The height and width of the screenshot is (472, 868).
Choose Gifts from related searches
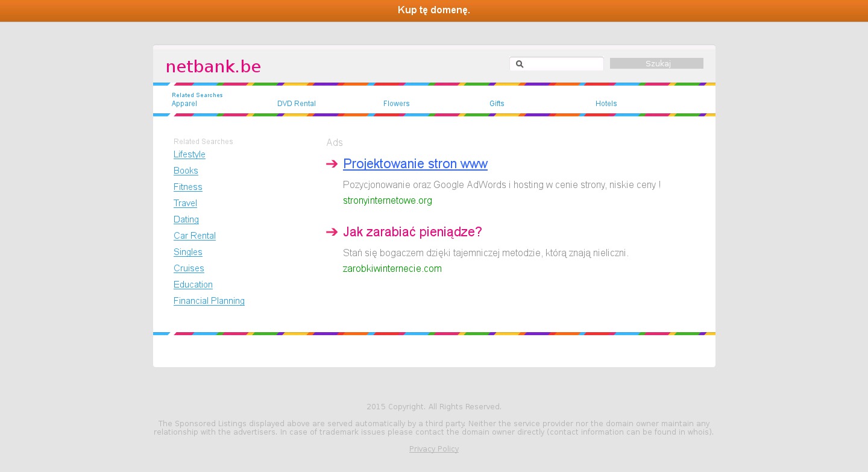(x=497, y=104)
